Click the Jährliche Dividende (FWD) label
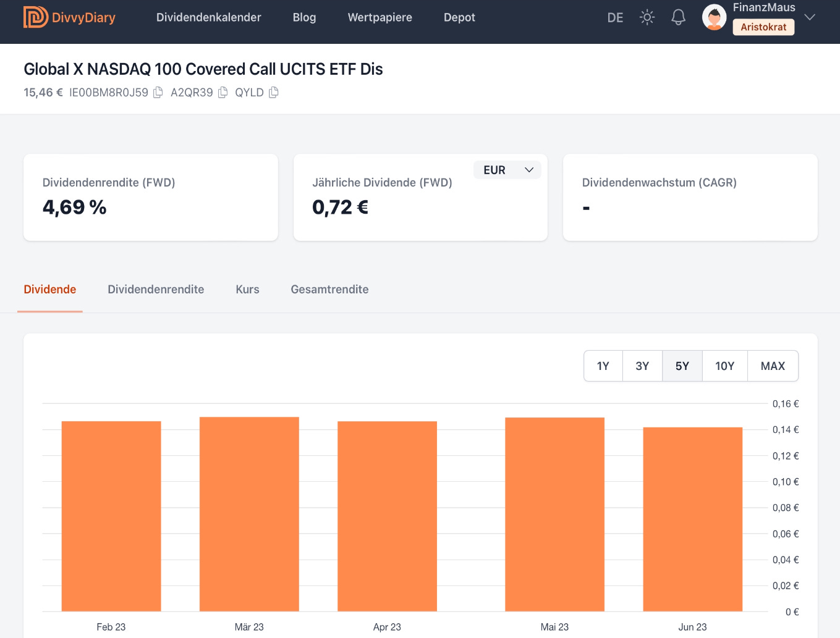This screenshot has width=840, height=638. (x=382, y=183)
